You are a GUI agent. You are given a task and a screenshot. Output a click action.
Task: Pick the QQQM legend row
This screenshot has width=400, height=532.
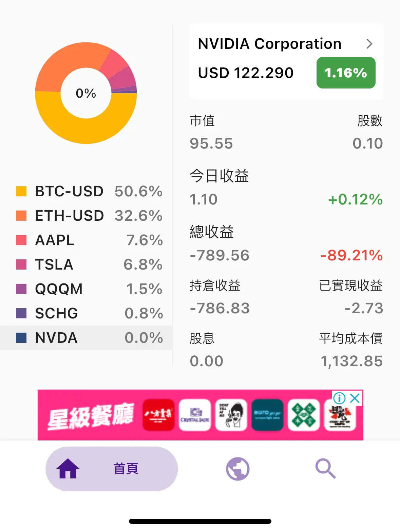click(x=86, y=289)
